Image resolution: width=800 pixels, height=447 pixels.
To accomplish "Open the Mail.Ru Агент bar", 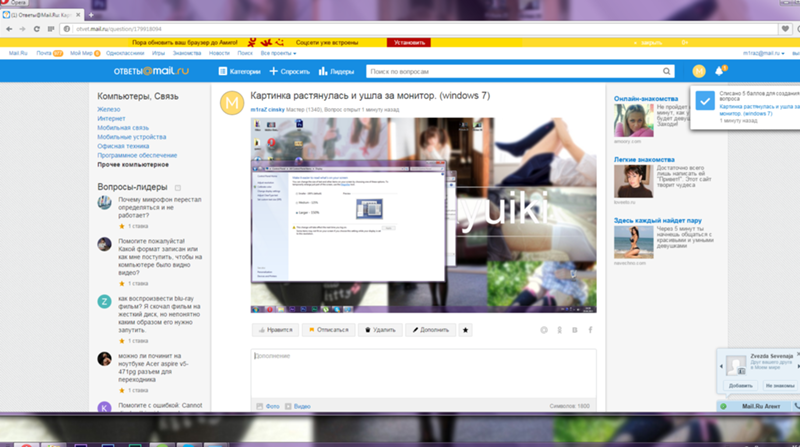I will (x=760, y=406).
